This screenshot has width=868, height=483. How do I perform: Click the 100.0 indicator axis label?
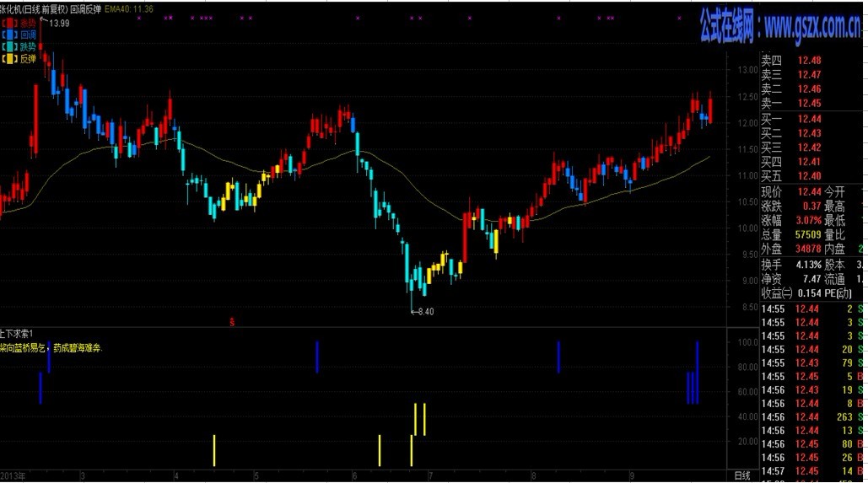(x=748, y=342)
